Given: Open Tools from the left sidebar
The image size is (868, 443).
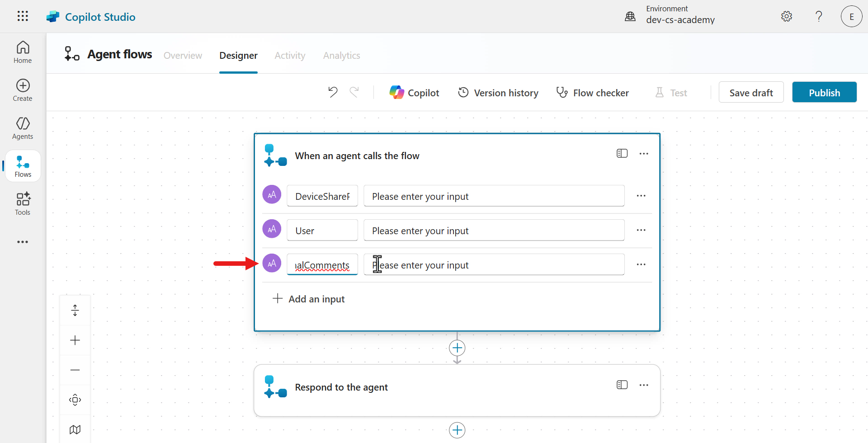Looking at the screenshot, I should tap(22, 203).
